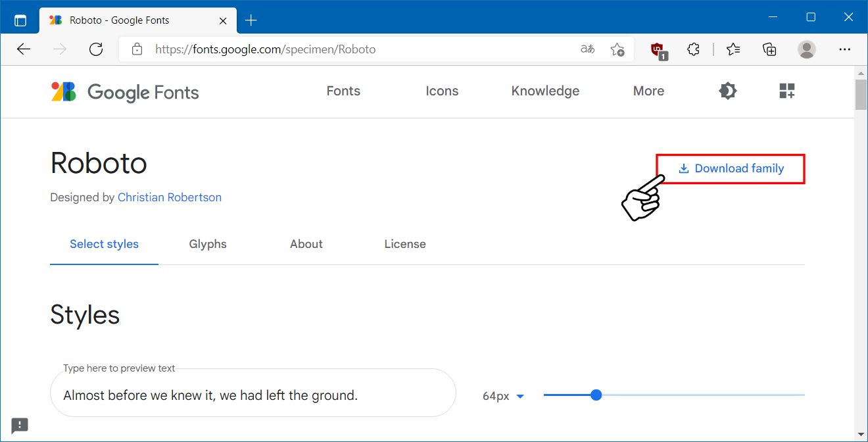Click the address bar URL
Viewport: 868px width, 442px height.
[x=266, y=49]
